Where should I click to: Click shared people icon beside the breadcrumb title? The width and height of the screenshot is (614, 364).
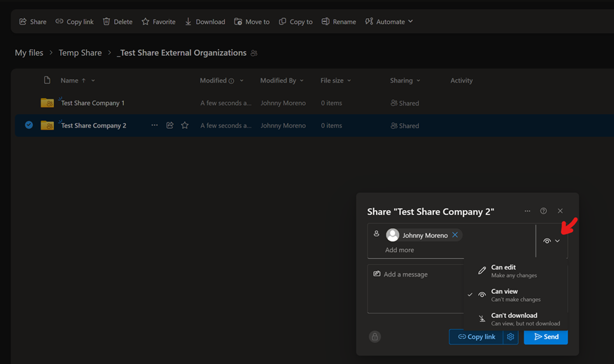[254, 52]
